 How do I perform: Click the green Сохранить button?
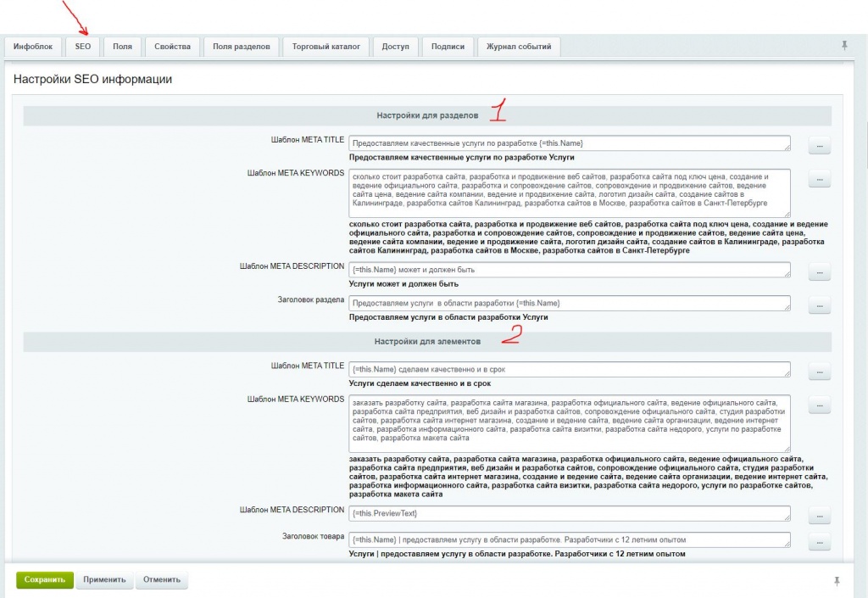point(43,579)
